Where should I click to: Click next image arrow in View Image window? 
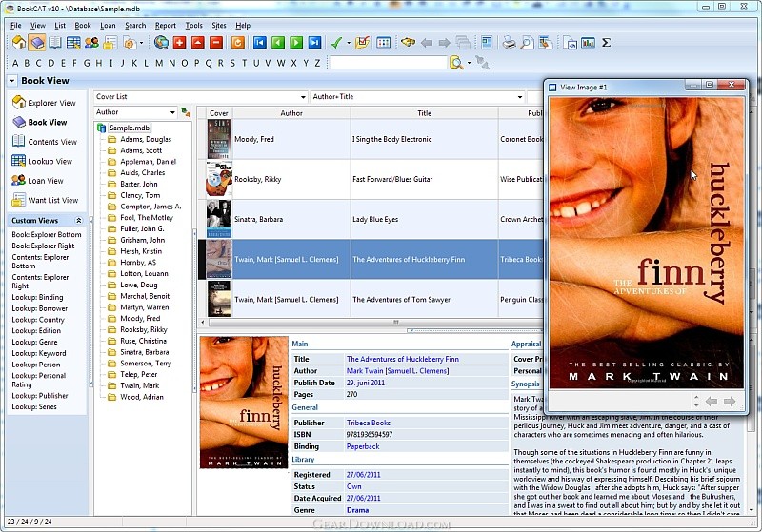(730, 401)
